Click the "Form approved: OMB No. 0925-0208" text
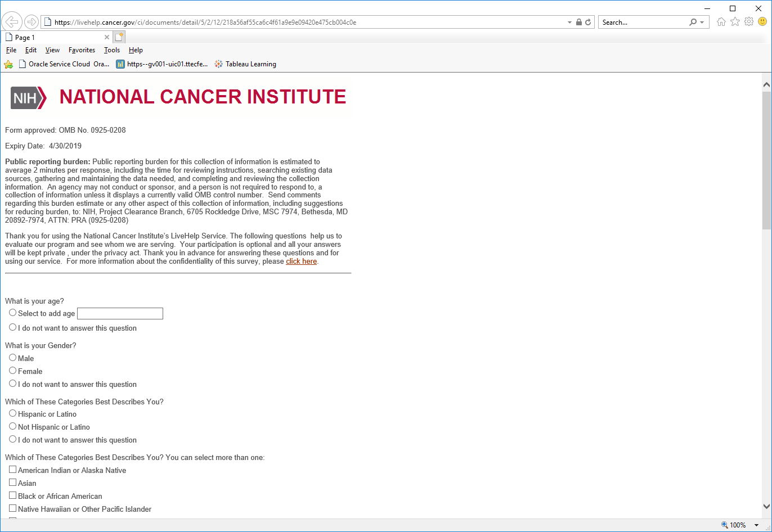 point(65,130)
